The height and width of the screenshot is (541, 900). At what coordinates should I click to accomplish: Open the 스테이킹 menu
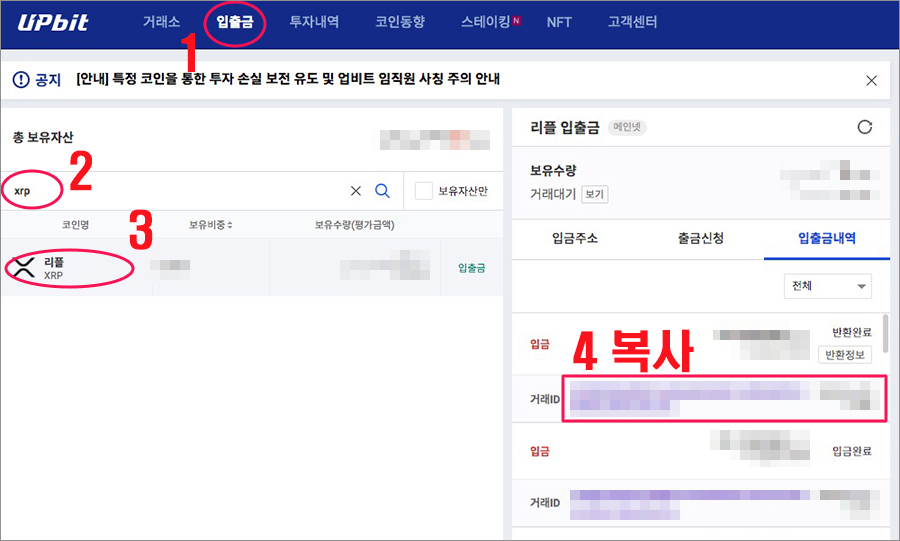click(x=486, y=22)
